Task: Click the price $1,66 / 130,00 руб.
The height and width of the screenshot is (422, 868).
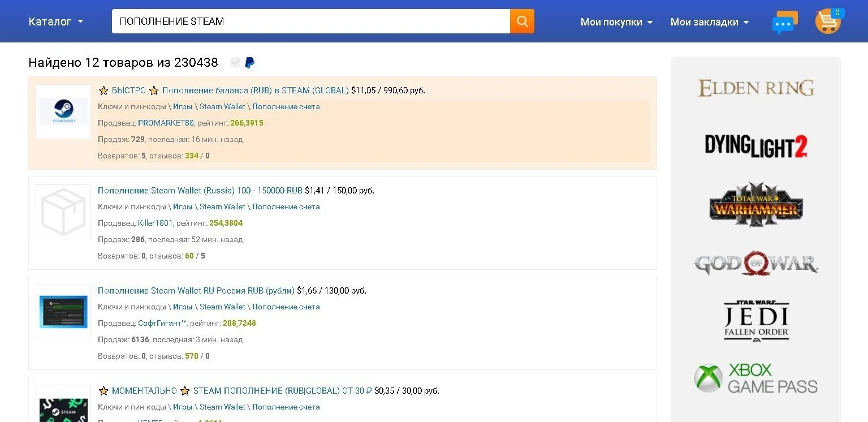Action: (x=331, y=291)
